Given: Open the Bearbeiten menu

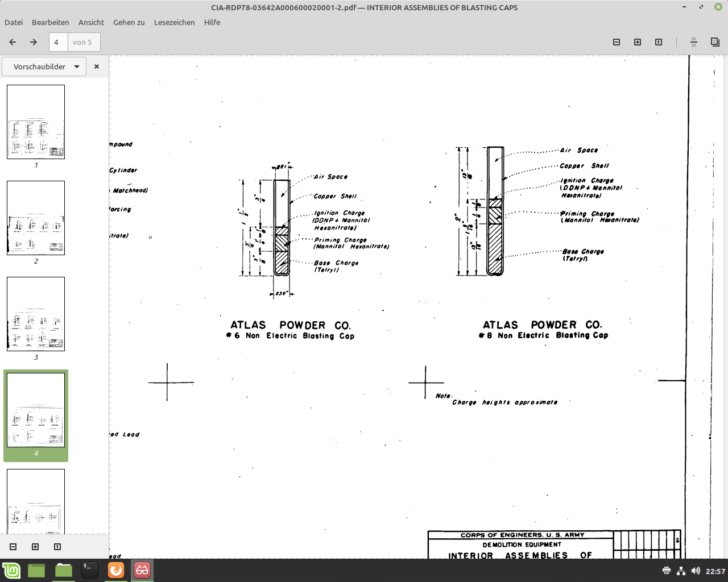Looking at the screenshot, I should (51, 22).
